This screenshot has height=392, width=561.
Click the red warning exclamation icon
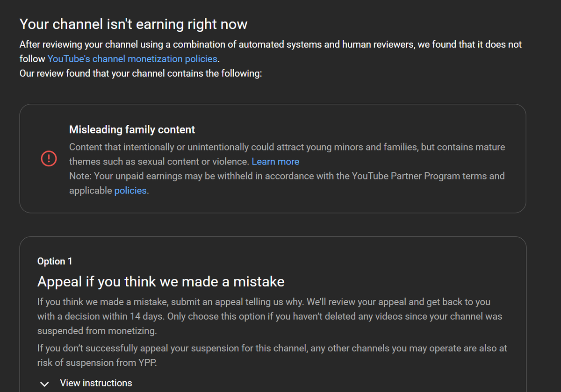coord(49,159)
